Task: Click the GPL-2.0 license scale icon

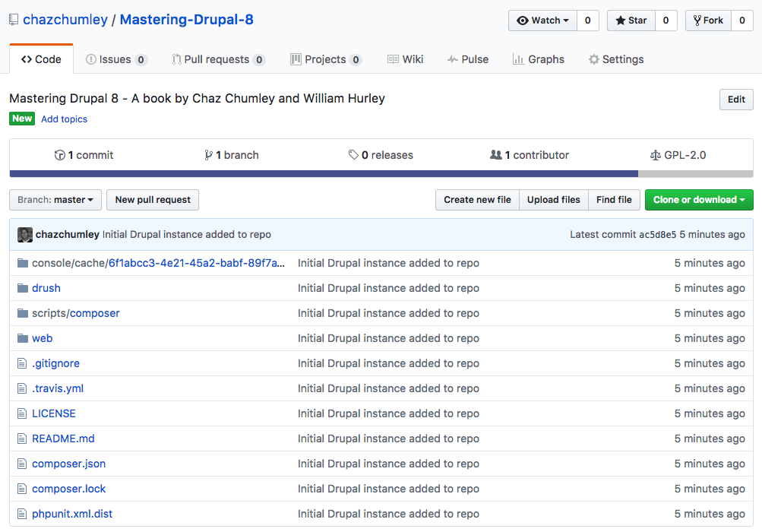Action: pyautogui.click(x=656, y=155)
